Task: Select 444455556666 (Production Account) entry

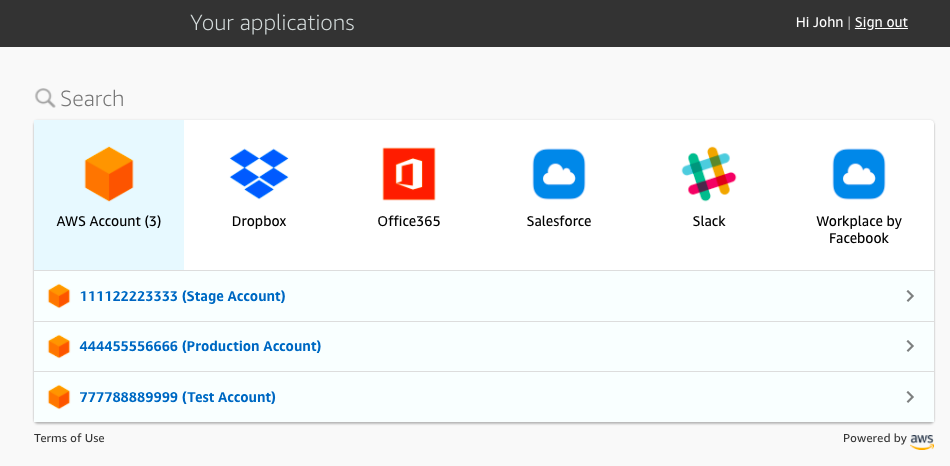Action: [200, 346]
